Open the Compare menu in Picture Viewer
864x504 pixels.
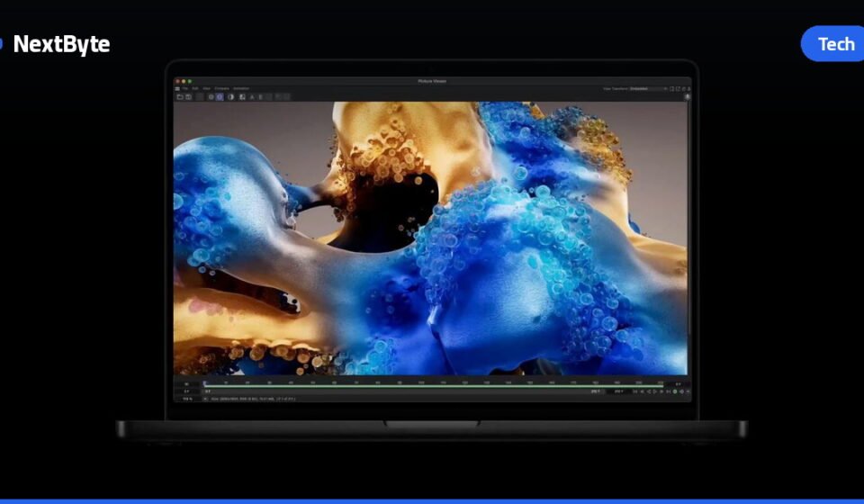coord(221,88)
